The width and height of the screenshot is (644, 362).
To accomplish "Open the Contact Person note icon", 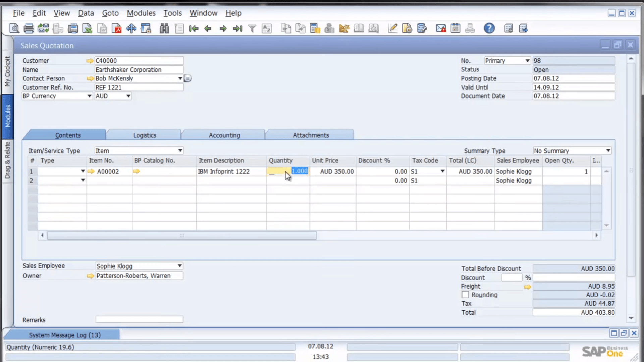I will point(188,78).
